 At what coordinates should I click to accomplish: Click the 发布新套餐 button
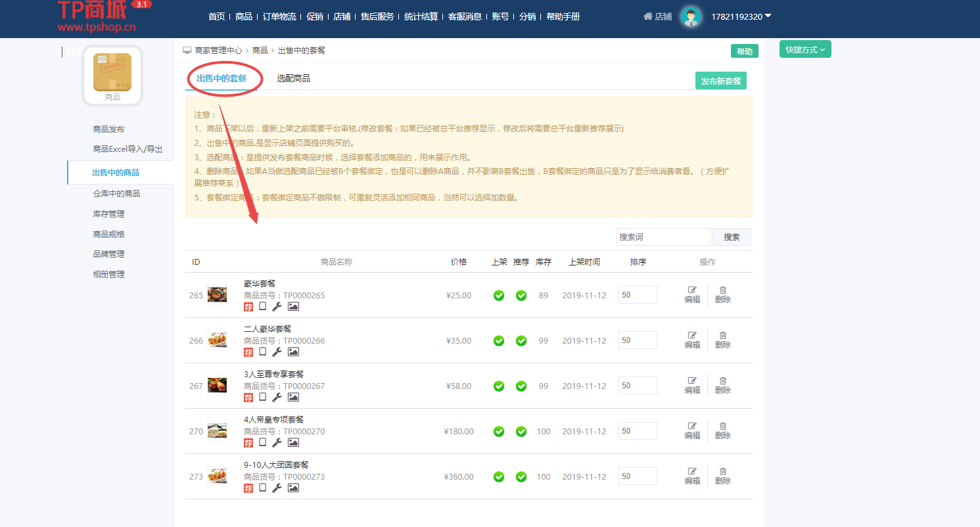pyautogui.click(x=720, y=81)
